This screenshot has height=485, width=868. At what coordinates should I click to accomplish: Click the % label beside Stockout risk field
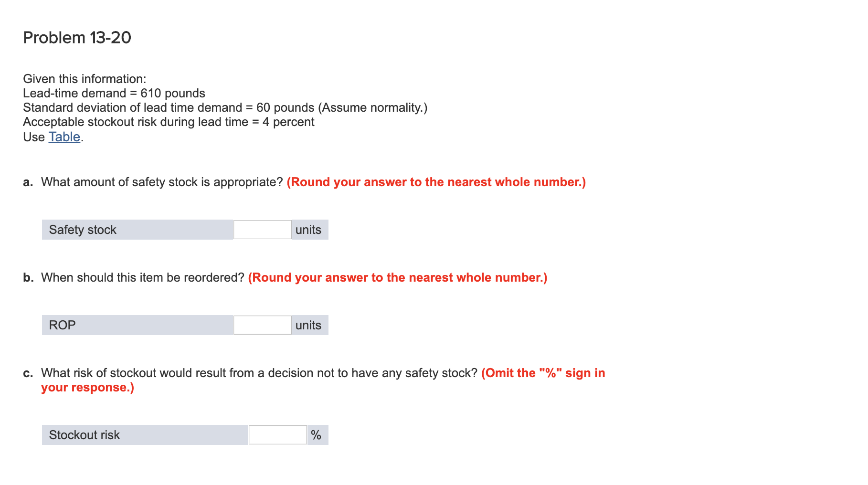(316, 434)
